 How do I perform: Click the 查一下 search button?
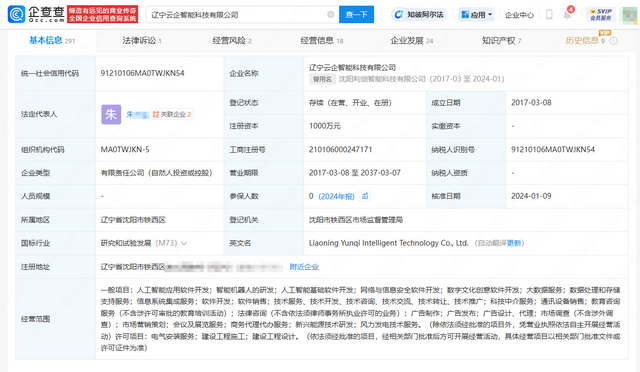pos(356,15)
